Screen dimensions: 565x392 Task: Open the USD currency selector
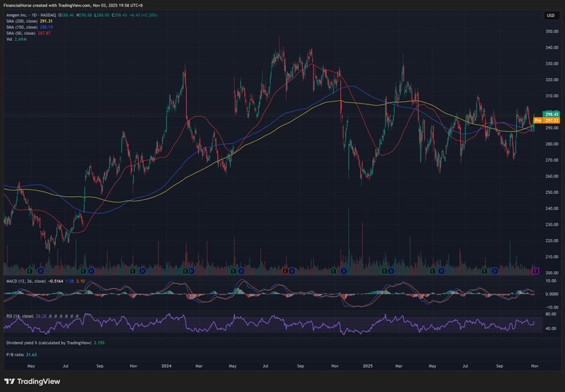(x=551, y=16)
